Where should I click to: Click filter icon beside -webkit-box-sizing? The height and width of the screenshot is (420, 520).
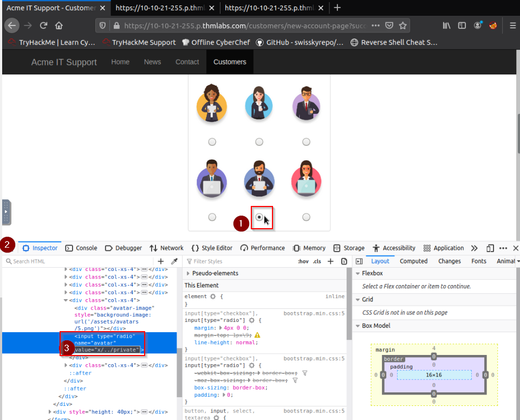pyautogui.click(x=305, y=373)
